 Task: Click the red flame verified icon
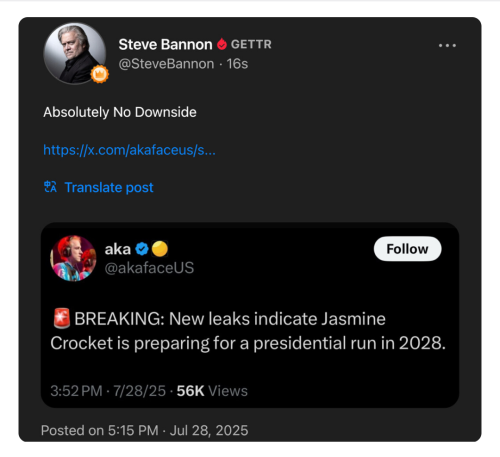[x=222, y=44]
